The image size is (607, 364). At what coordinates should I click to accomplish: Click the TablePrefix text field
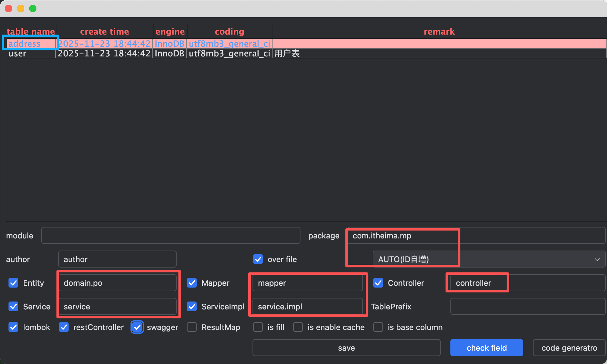[x=527, y=306]
